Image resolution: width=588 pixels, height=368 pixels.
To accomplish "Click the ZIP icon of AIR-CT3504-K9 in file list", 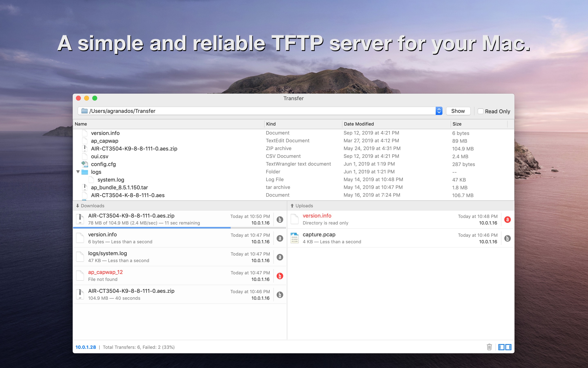I will pyautogui.click(x=85, y=148).
